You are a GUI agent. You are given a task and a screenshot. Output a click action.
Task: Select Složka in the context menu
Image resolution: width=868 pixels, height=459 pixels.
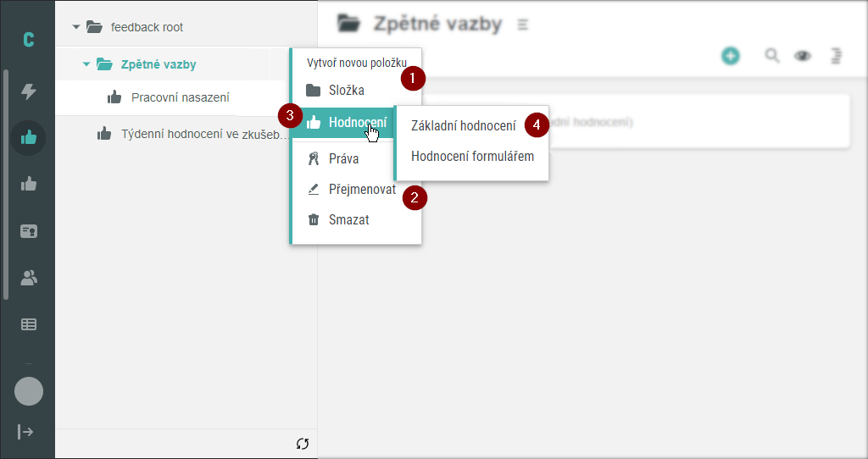[346, 91]
